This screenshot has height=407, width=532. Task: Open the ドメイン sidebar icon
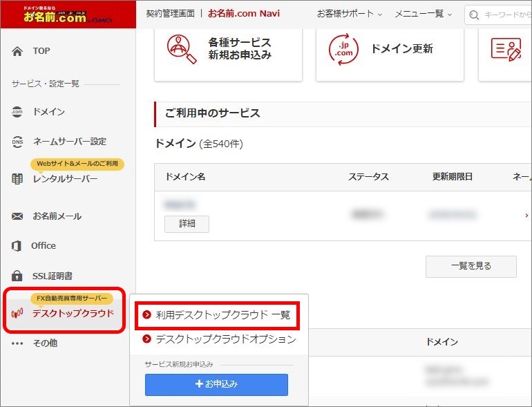coord(17,112)
